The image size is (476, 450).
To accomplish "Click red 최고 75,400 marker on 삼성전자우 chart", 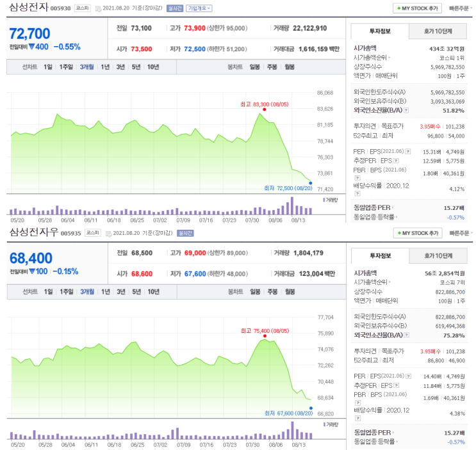I will click(265, 336).
